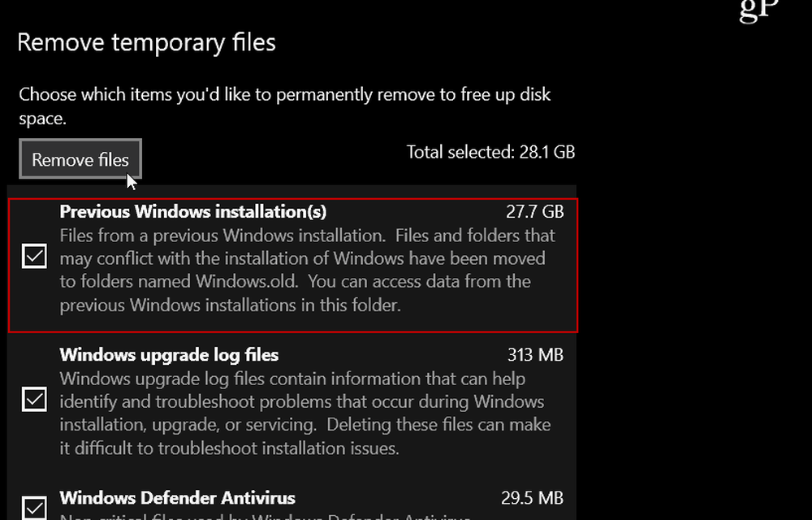This screenshot has height=520, width=812.
Task: Untick the Windows Defender Antivirus checkbox
Action: (34, 506)
